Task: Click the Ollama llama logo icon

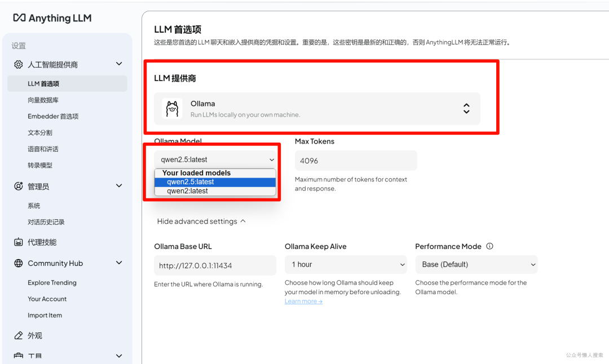Action: click(172, 109)
